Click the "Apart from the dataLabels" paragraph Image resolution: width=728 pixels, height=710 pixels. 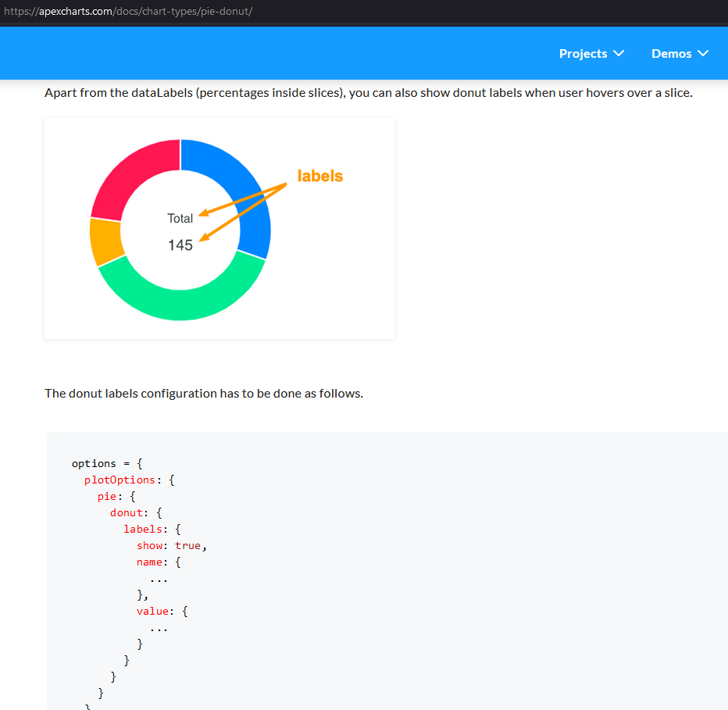pyautogui.click(x=368, y=93)
